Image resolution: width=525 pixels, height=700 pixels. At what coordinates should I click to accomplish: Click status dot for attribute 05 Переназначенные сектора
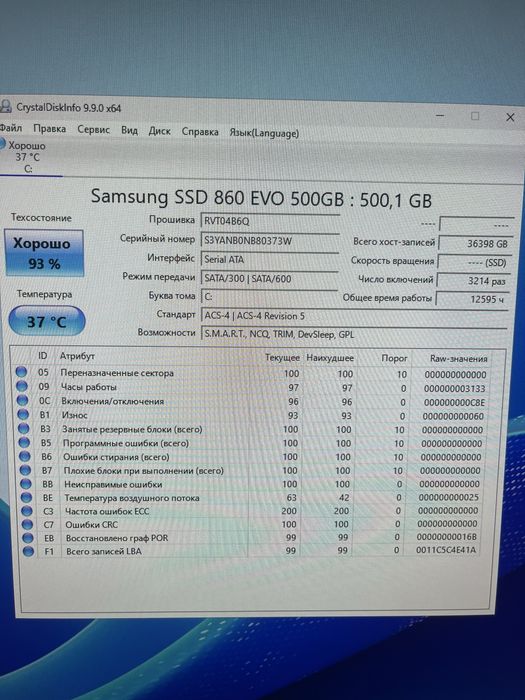tap(21, 372)
